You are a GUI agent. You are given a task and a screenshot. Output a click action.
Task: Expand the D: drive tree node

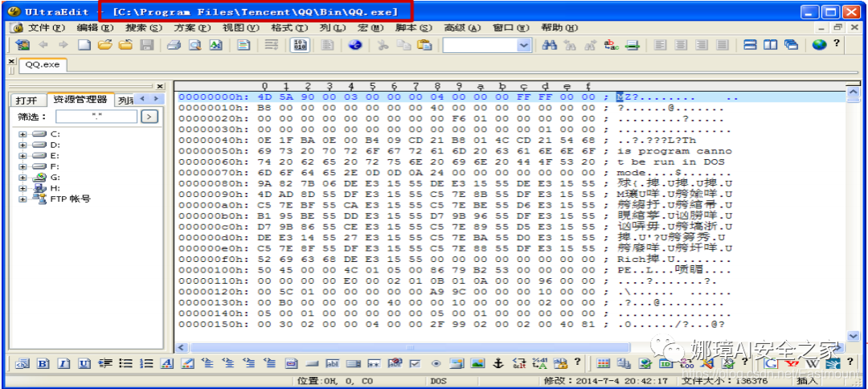[23, 145]
